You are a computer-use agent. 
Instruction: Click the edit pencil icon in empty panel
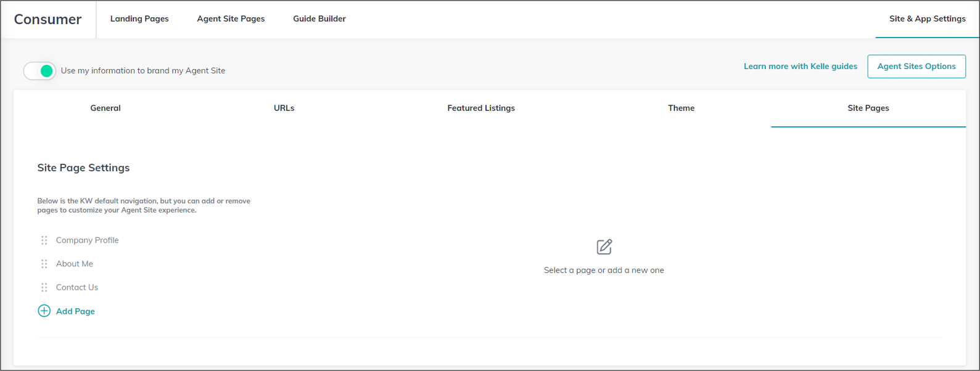pyautogui.click(x=604, y=247)
